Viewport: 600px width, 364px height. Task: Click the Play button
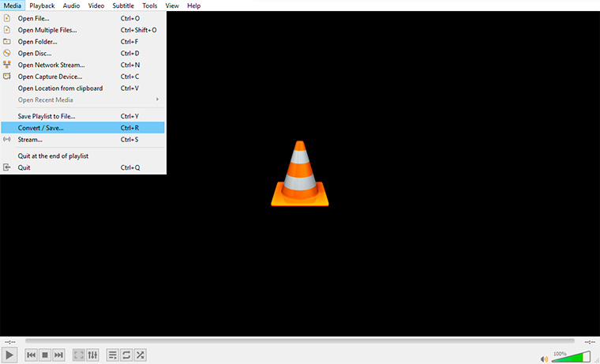pos(9,355)
